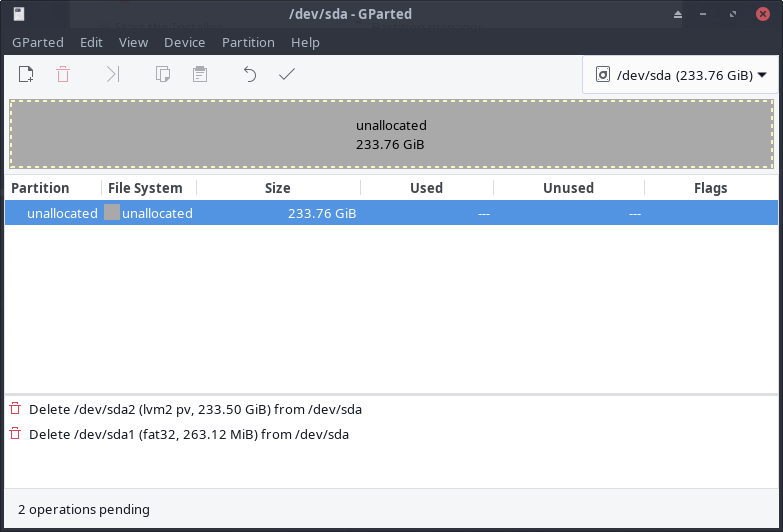Click the Delete partition toolbar icon
Viewport: 783px width, 532px height.
pyautogui.click(x=63, y=74)
